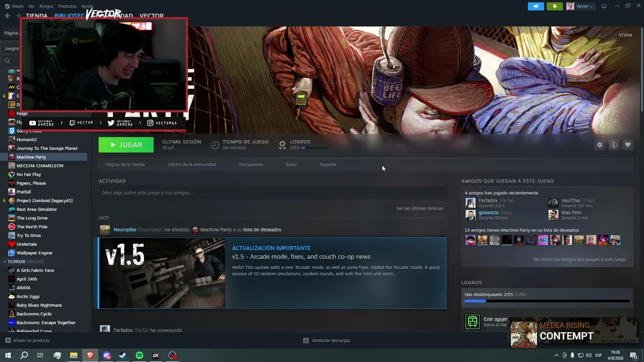The height and width of the screenshot is (362, 644).
Task: Open Brave browser from taskbar
Action: pos(90,355)
